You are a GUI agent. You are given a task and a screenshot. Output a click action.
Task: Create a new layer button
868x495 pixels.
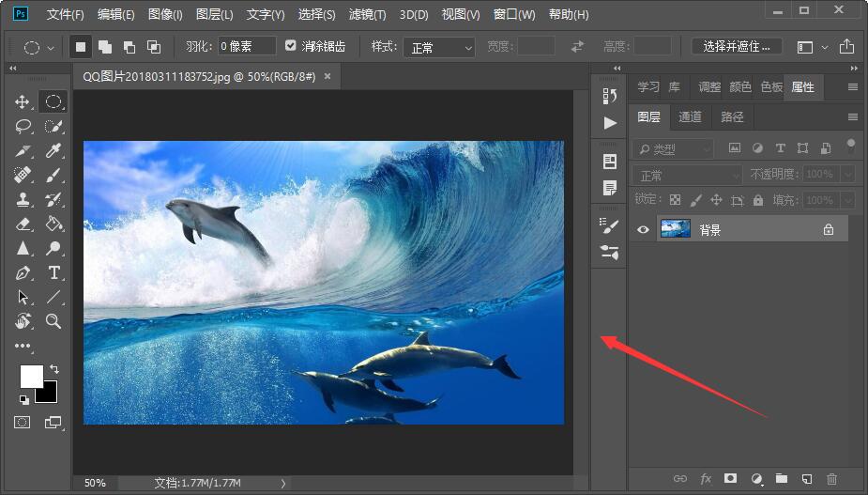807,478
